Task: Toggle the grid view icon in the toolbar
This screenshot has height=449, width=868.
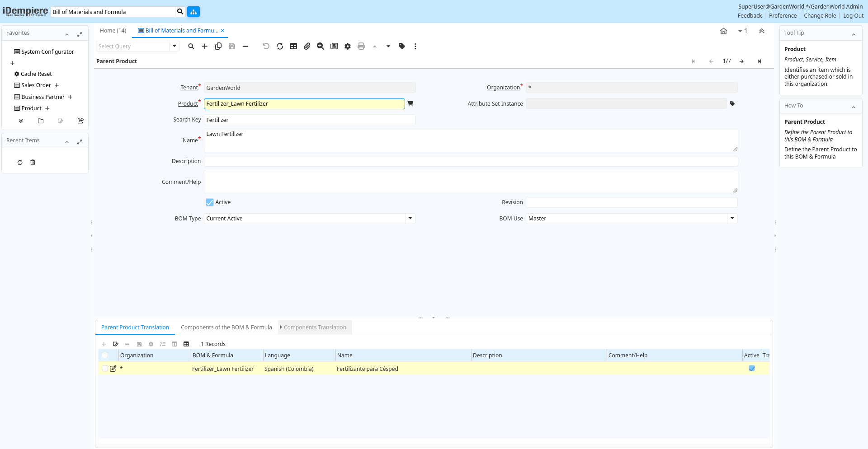Action: pos(293,46)
